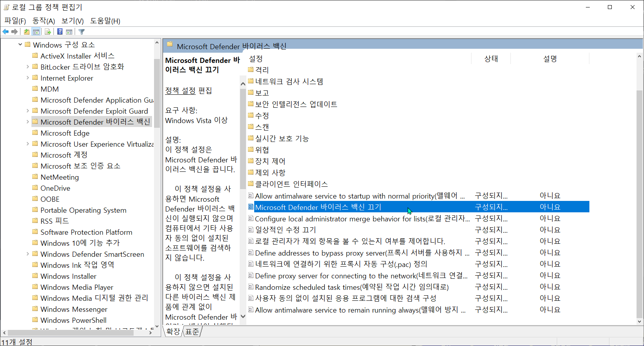
Task: Collapse the Windows 구성 요소 tree node
Action: (20, 44)
